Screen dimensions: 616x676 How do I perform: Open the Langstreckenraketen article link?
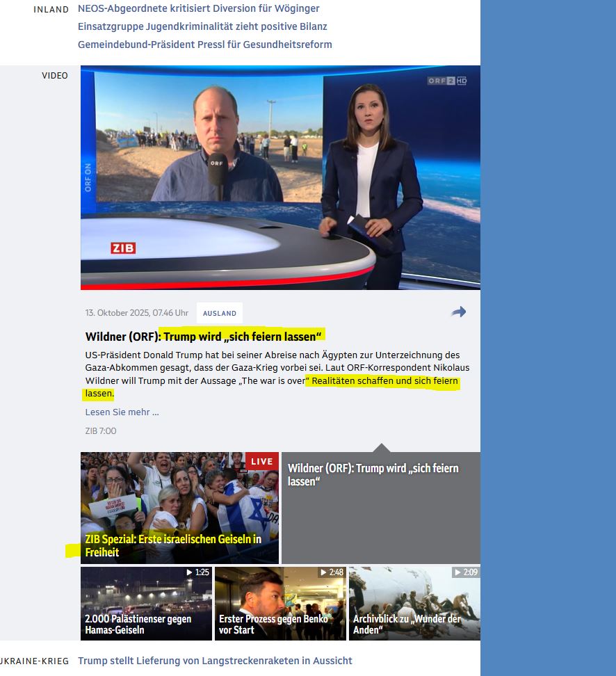[x=215, y=661]
